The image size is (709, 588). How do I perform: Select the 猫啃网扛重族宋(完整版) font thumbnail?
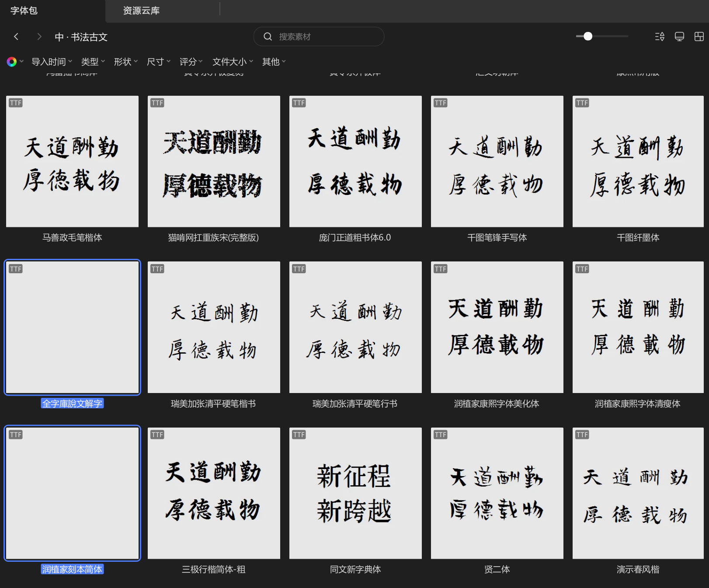(214, 161)
